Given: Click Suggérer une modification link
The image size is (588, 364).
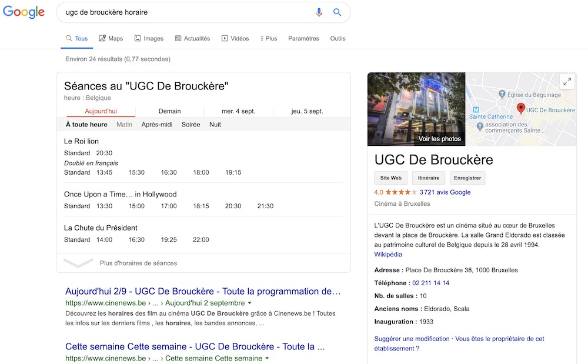Looking at the screenshot, I should pyautogui.click(x=412, y=339).
